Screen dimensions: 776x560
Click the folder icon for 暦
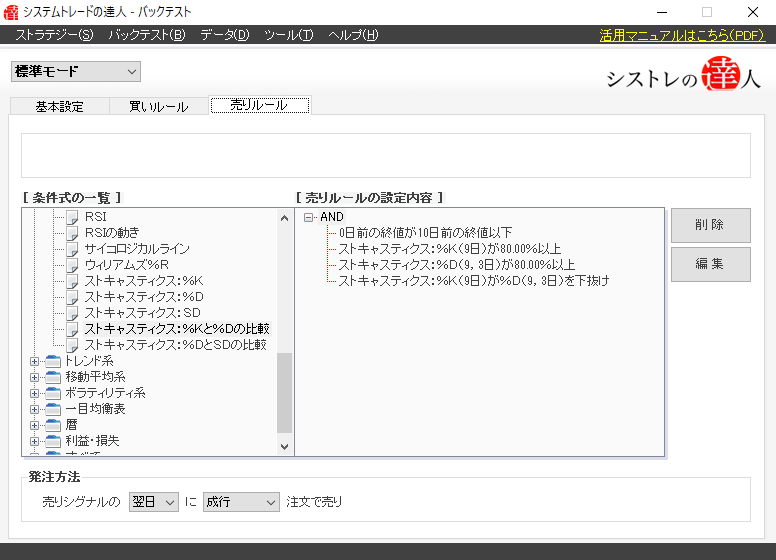(53, 425)
